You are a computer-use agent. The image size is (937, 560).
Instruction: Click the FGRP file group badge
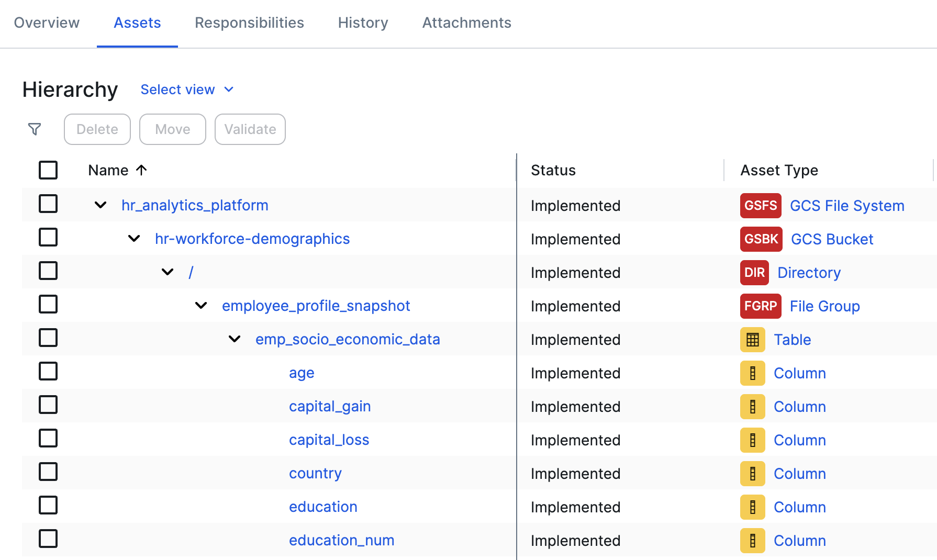(760, 306)
